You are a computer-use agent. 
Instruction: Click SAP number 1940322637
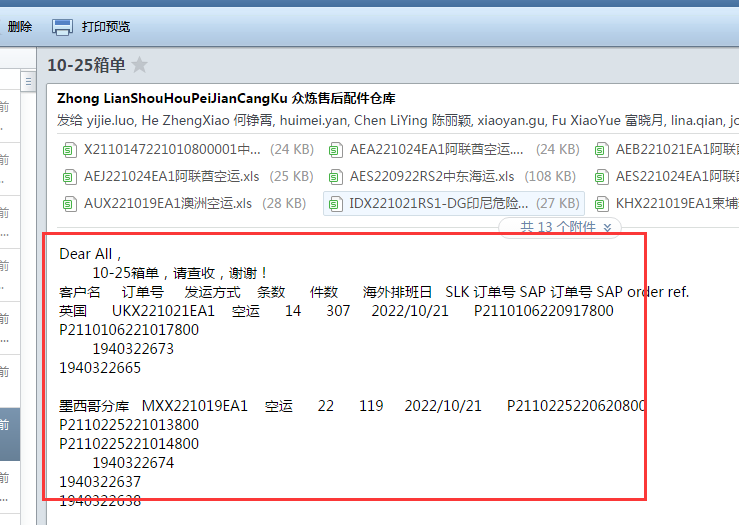(100, 482)
